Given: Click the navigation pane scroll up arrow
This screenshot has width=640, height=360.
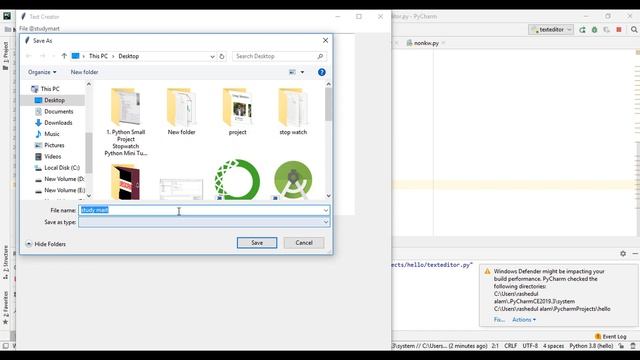Looking at the screenshot, I should pos(89,84).
